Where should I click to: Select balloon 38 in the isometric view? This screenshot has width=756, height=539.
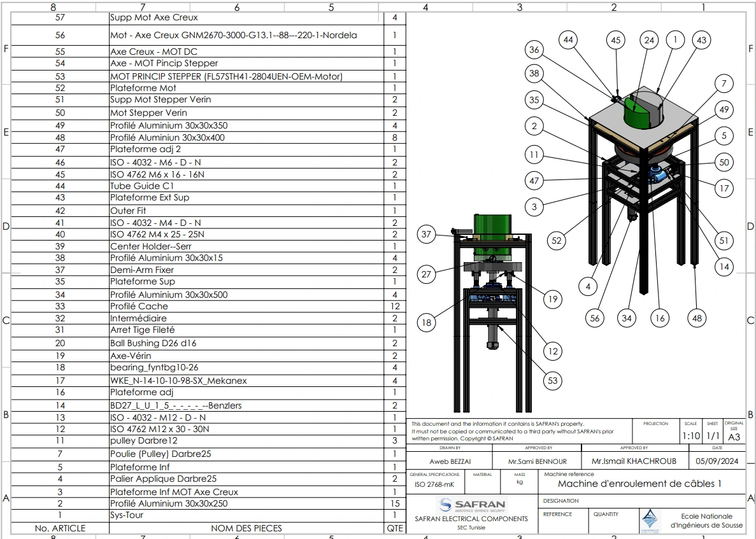point(534,73)
